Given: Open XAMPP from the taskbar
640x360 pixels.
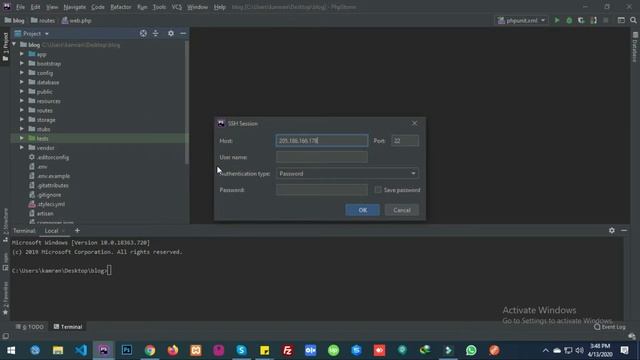Looking at the screenshot, I should [196, 350].
